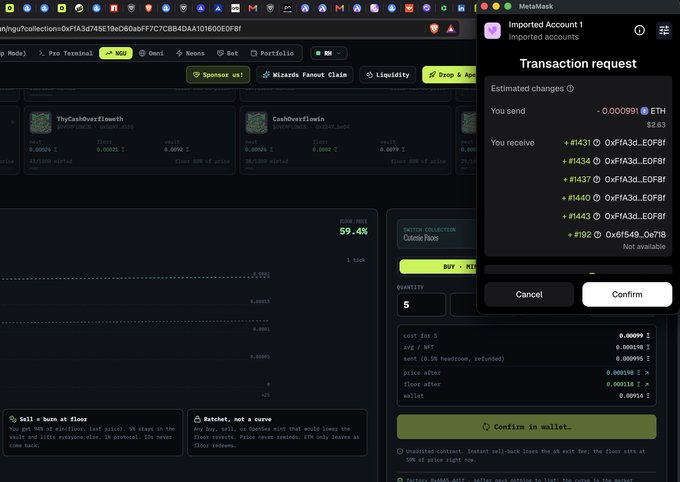
Task: Click the 59.4% floor/price value
Action: [353, 231]
